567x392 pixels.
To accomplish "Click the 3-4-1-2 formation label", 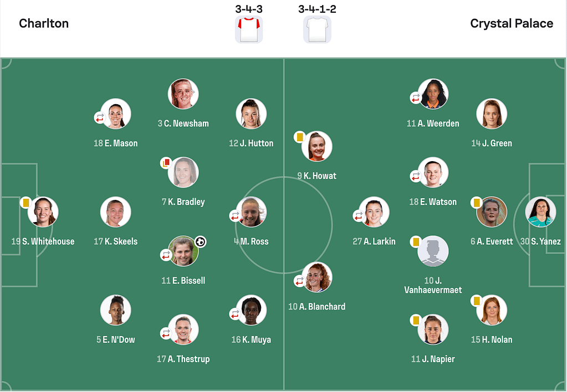I will click(317, 9).
